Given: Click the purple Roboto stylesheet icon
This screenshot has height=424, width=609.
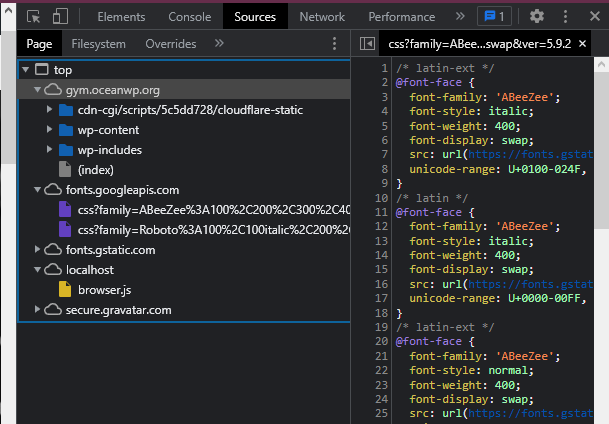Looking at the screenshot, I should point(65,229).
